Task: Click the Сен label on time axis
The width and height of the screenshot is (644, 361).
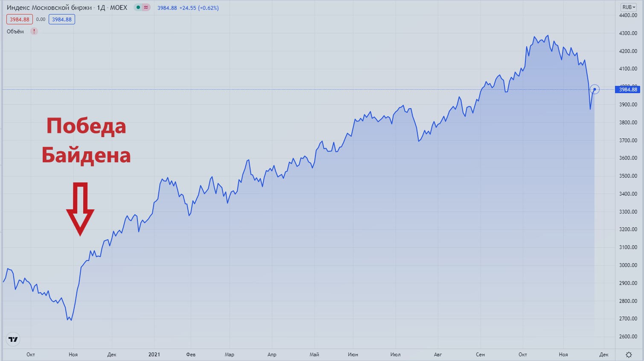Action: click(480, 355)
